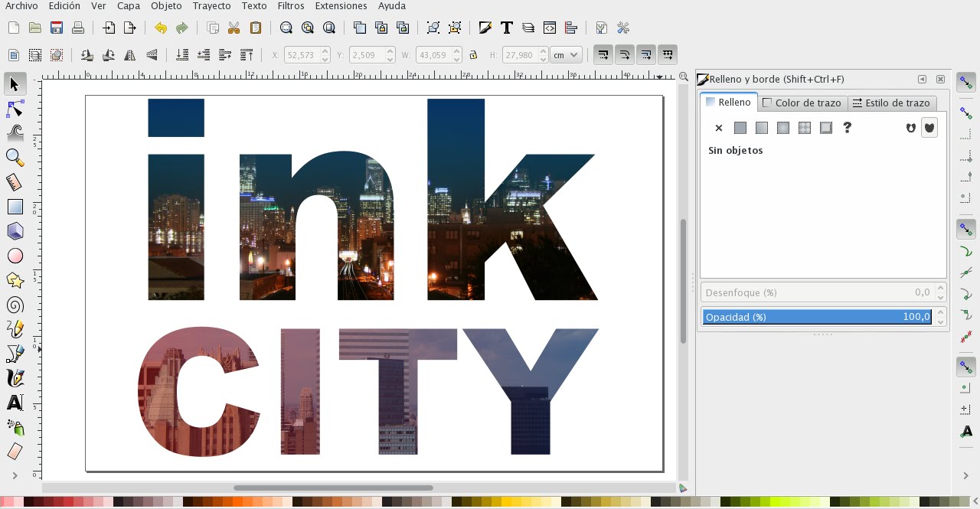Open the Extensiones menu
The image size is (980, 509).
(x=341, y=6)
